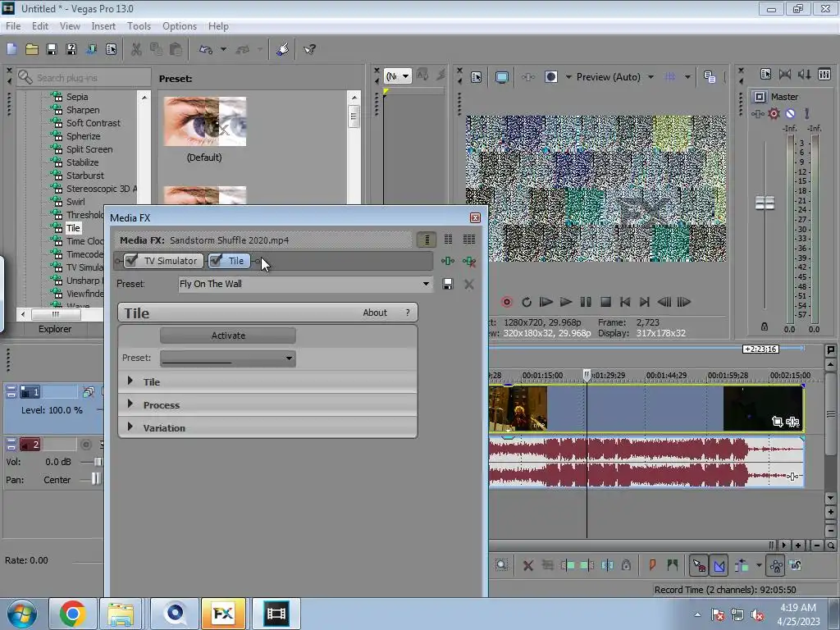Select the Zoom Edit Tool magnifier

click(501, 565)
